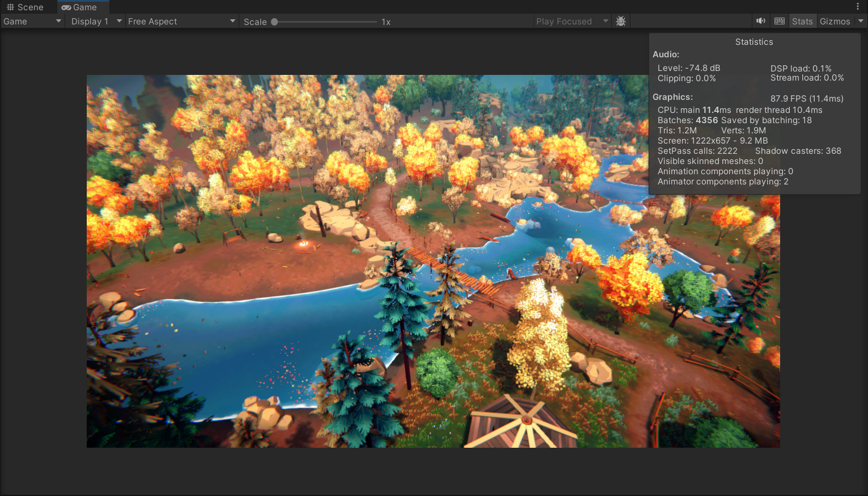Viewport: 868px width, 496px height.
Task: Click the Tris: 1.2M text
Action: (x=677, y=131)
